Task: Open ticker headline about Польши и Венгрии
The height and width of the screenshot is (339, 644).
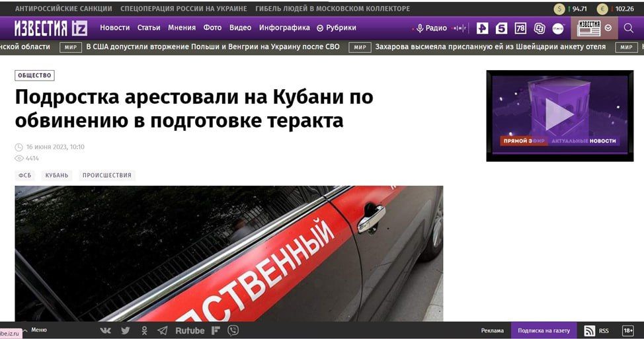Action: [x=213, y=47]
